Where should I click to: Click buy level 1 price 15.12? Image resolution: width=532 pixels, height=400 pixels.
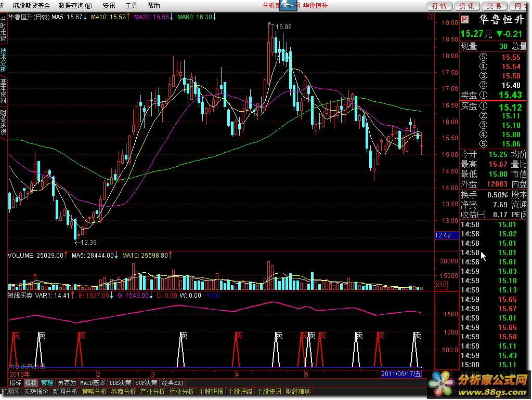(x=510, y=107)
